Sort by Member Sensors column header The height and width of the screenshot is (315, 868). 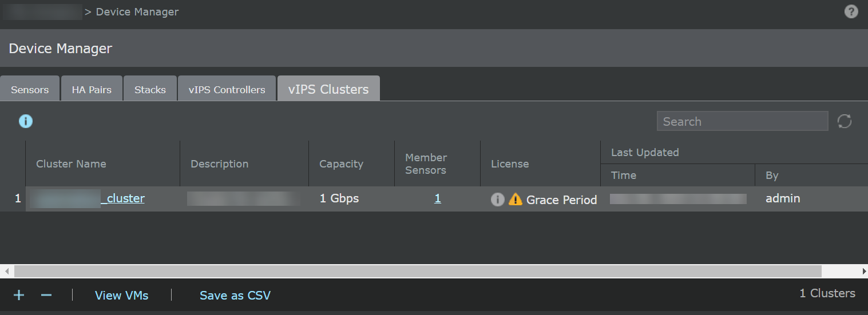[x=437, y=164]
